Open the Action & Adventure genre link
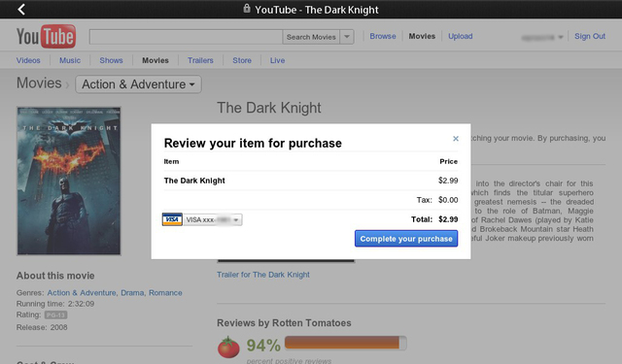This screenshot has width=622, height=364. (82, 293)
